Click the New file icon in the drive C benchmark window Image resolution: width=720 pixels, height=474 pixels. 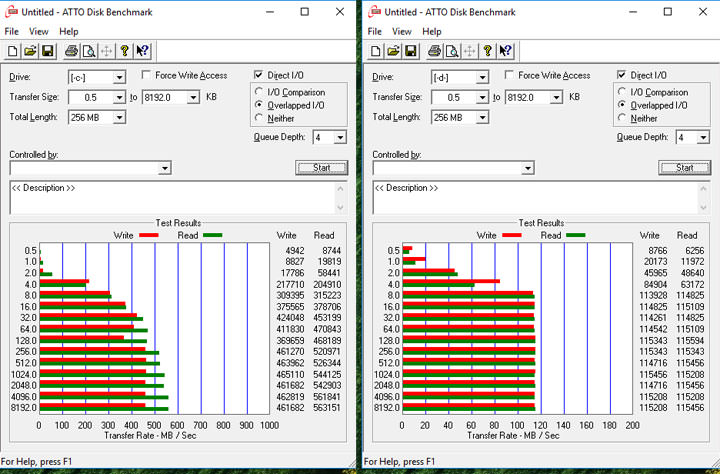point(12,51)
